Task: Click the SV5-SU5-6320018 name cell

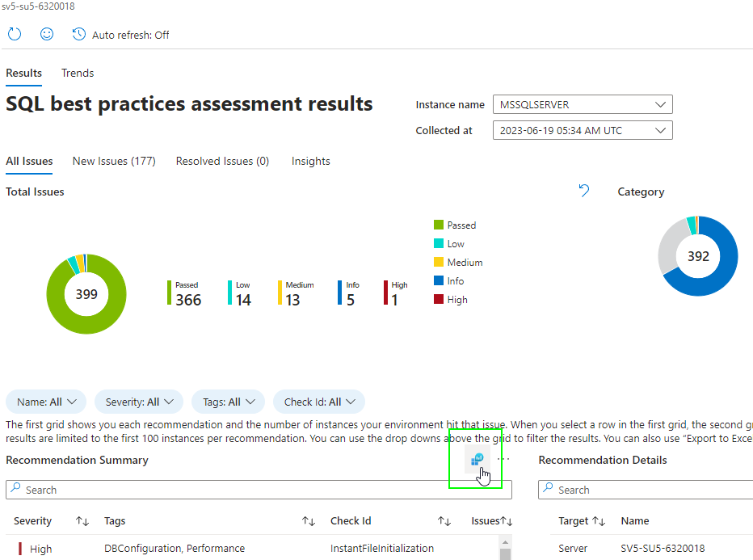Action: (x=663, y=549)
